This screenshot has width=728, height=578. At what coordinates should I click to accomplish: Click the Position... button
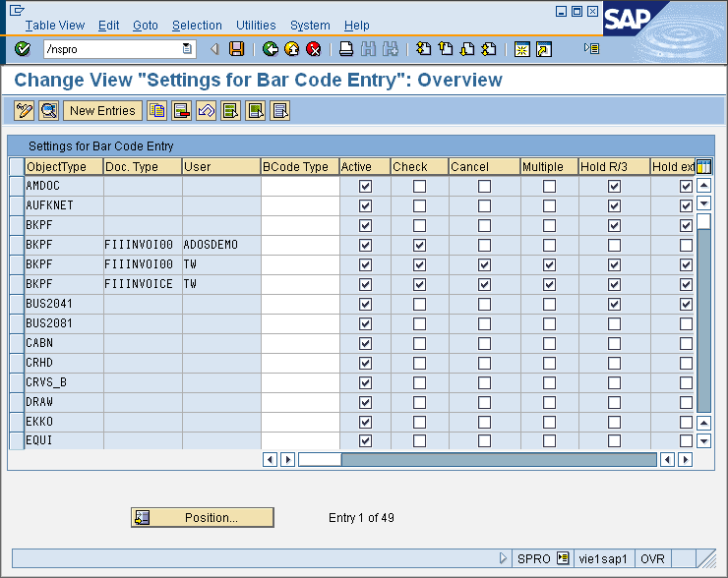click(203, 518)
